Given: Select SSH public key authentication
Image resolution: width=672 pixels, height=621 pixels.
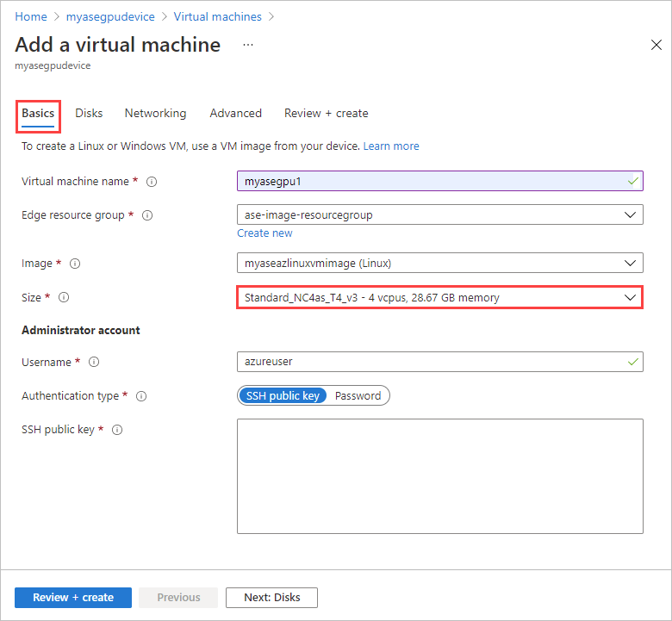Looking at the screenshot, I should 283,396.
